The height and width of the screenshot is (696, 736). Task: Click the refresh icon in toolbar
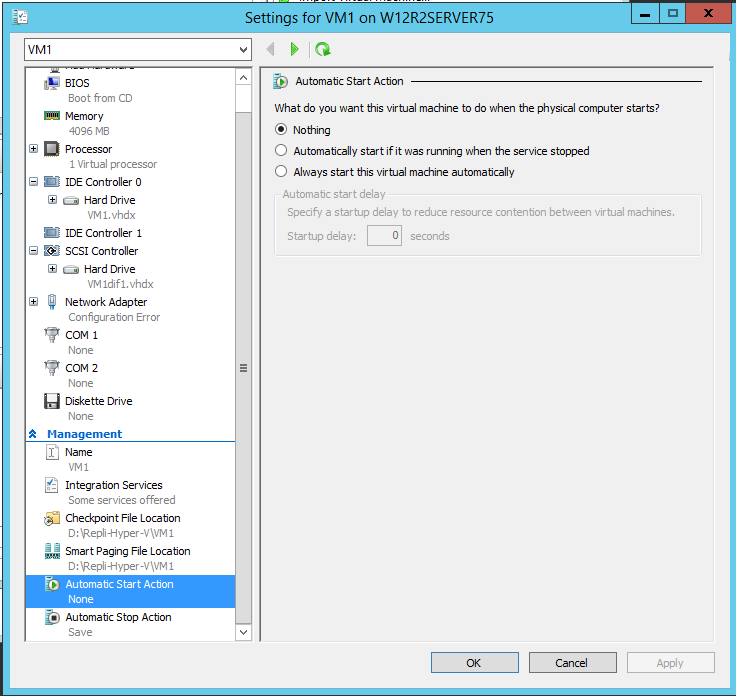322,49
